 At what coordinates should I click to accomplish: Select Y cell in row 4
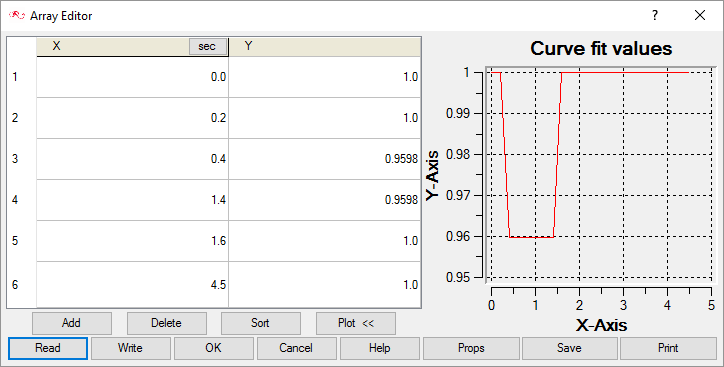coord(325,200)
